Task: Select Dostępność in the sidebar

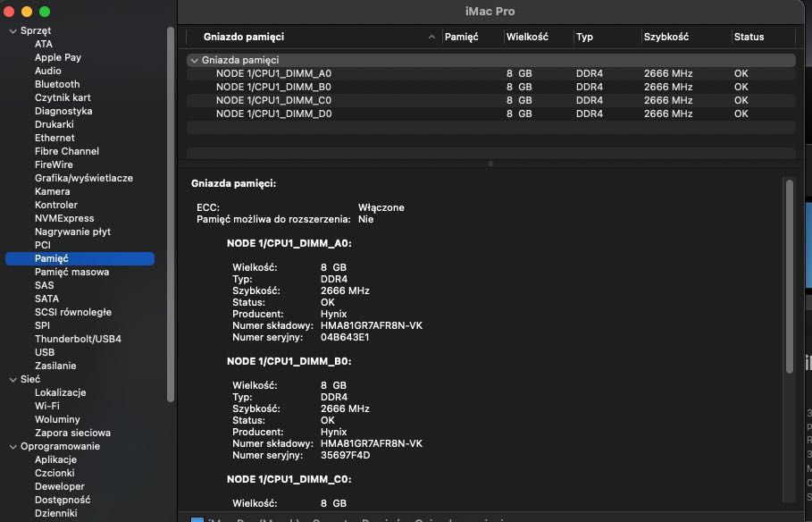Action: pyautogui.click(x=63, y=501)
